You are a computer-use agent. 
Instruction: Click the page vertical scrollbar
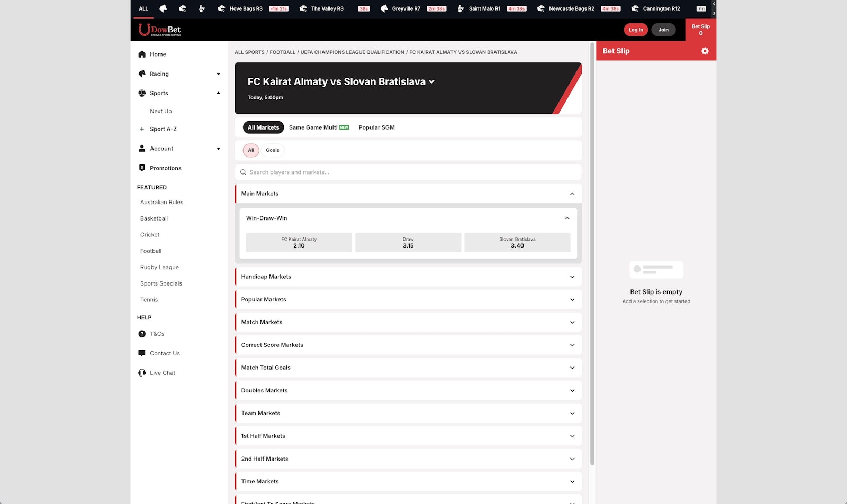pos(592,254)
